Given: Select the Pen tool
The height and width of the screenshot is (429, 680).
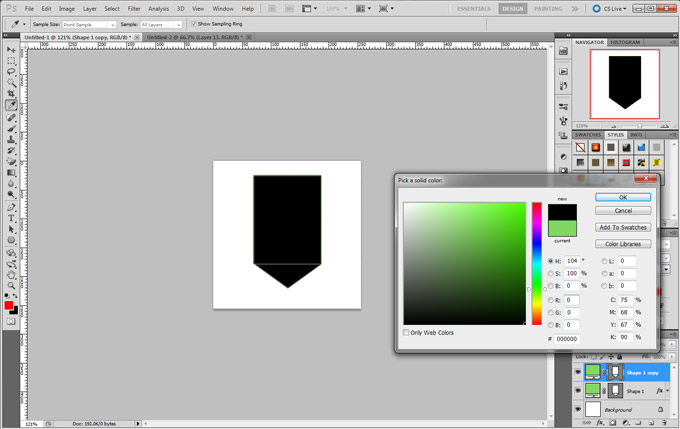Looking at the screenshot, I should [11, 207].
